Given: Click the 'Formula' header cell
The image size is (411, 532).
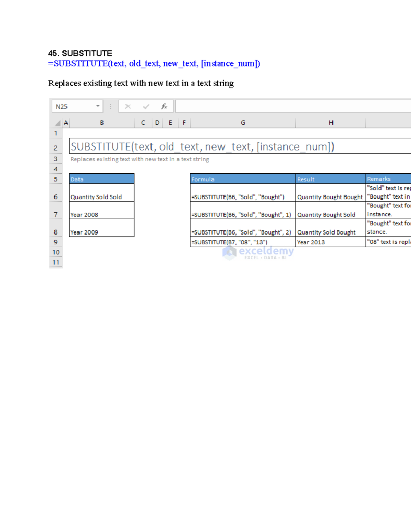Looking at the screenshot, I should click(243, 179).
